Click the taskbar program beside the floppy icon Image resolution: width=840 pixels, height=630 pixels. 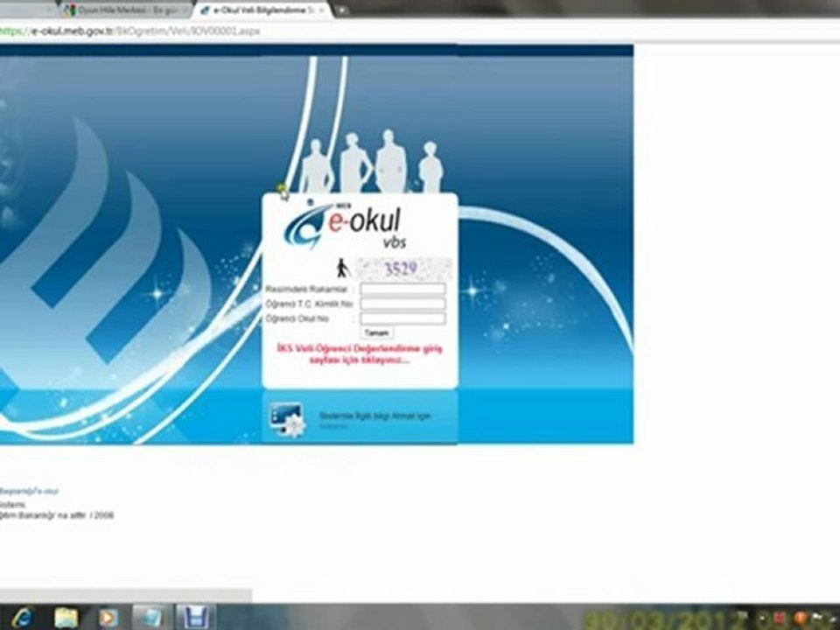coord(151,617)
